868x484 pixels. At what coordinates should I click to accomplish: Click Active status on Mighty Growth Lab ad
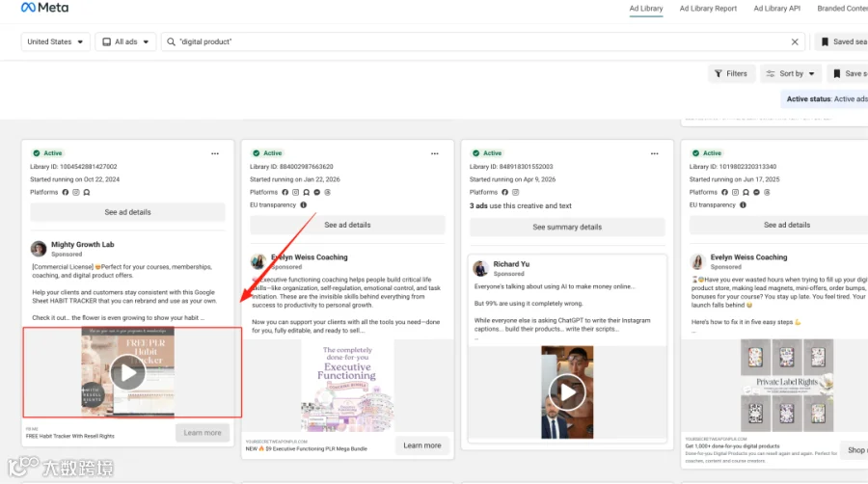[47, 153]
